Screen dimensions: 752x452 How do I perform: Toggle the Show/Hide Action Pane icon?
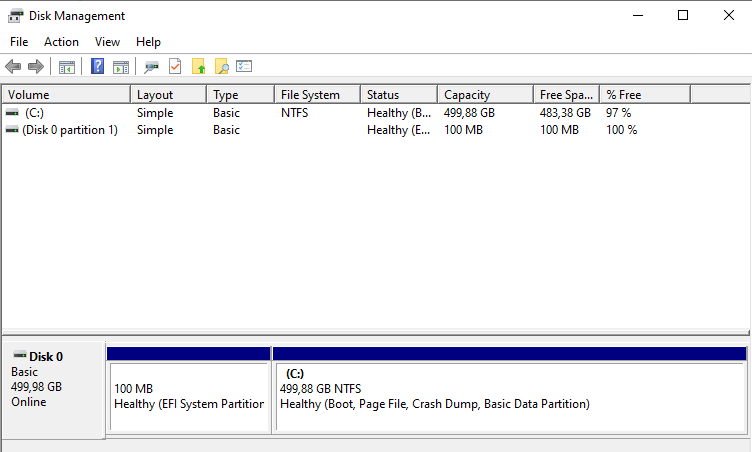pyautogui.click(x=120, y=67)
